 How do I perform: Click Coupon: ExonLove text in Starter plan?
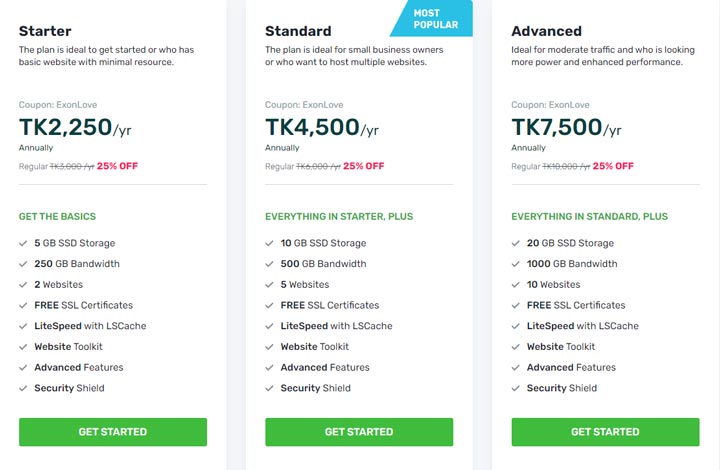point(58,105)
